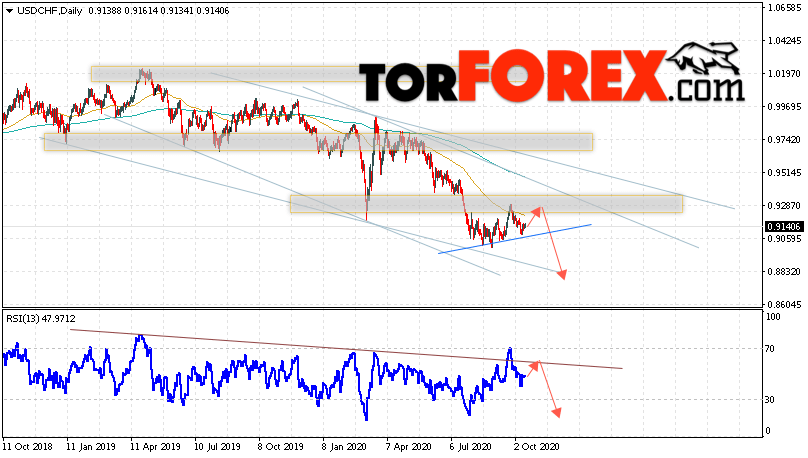Click date label 2 Oct 2020
The image size is (808, 458).
coord(537,447)
